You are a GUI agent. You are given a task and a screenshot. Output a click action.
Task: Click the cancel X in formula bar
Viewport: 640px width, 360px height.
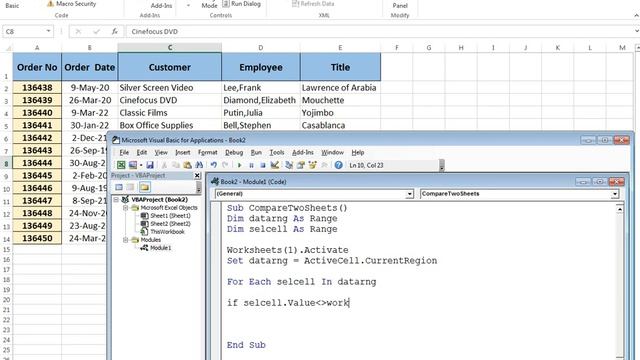(x=78, y=31)
